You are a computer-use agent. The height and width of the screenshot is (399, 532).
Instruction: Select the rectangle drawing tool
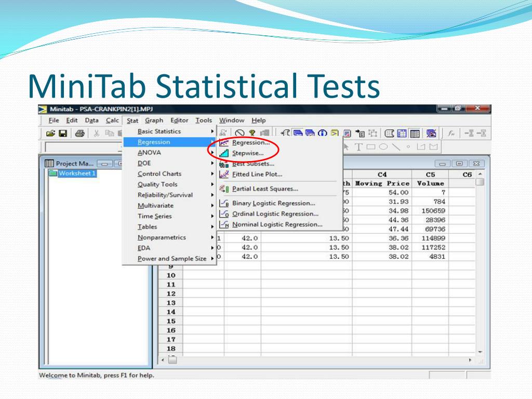pos(371,147)
